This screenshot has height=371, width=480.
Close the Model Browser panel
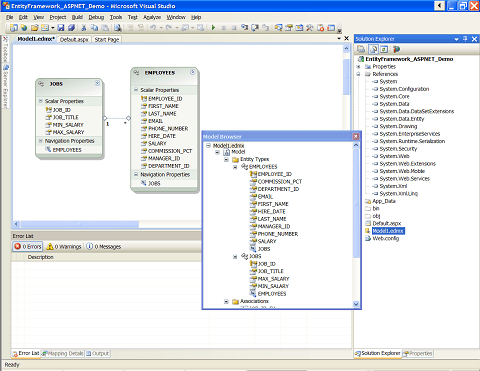tap(356, 136)
